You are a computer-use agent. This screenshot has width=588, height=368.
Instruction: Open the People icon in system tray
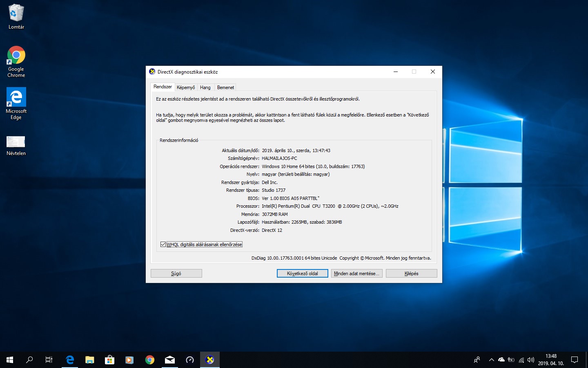[477, 360]
